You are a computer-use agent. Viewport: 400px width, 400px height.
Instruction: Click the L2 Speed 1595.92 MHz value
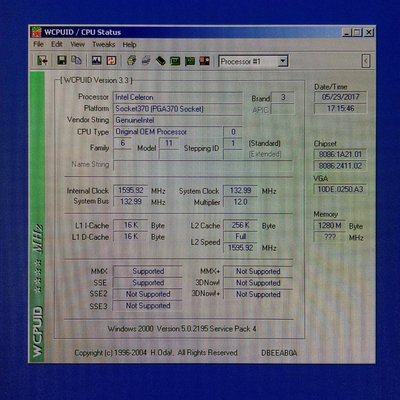pos(240,248)
